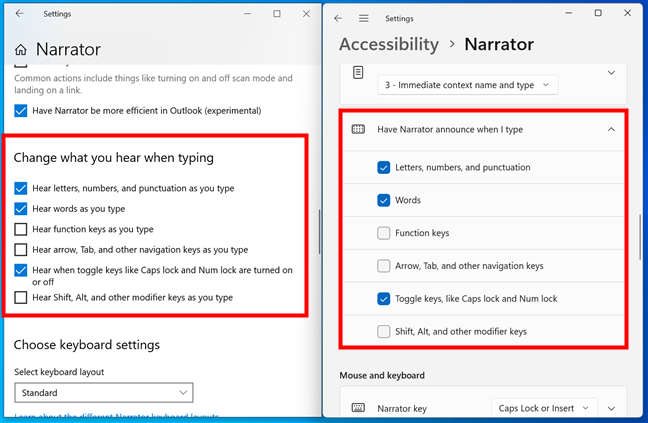The height and width of the screenshot is (423, 648).
Task: Click the home icon beside Narrator heading
Action: (21, 50)
